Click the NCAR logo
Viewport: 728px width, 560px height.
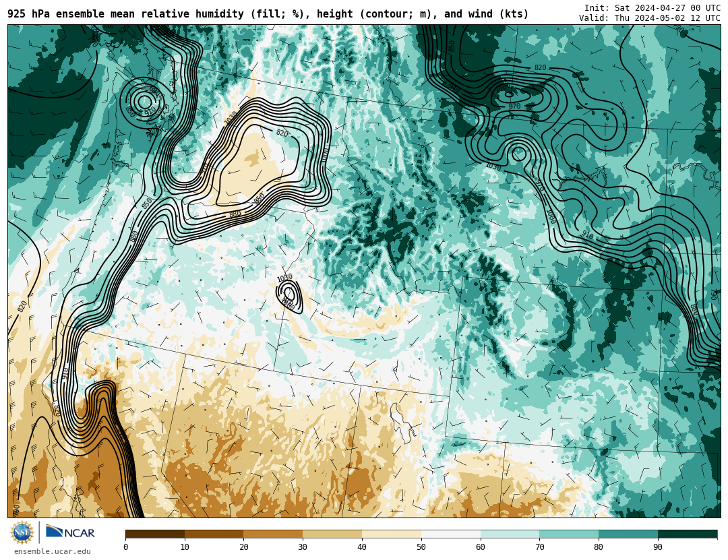70,532
